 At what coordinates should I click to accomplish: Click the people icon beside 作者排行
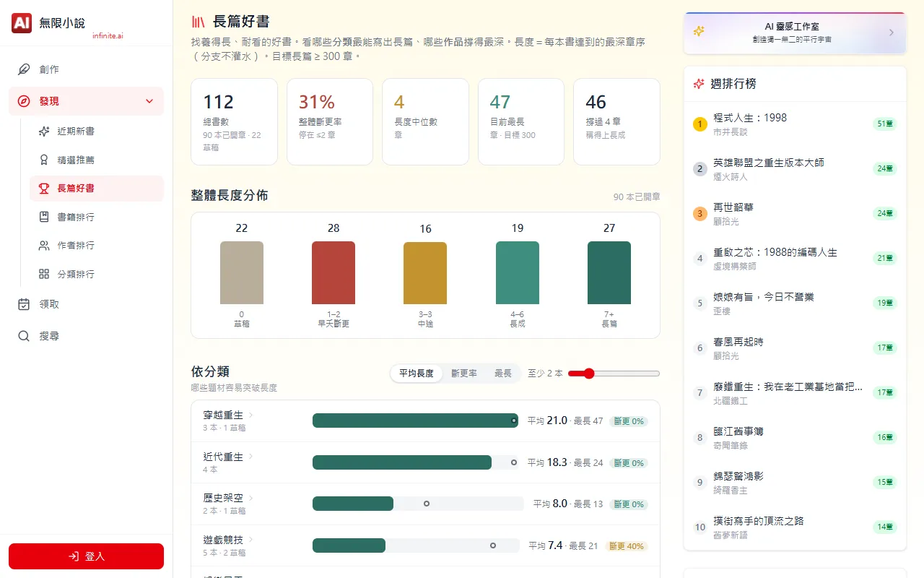click(44, 246)
